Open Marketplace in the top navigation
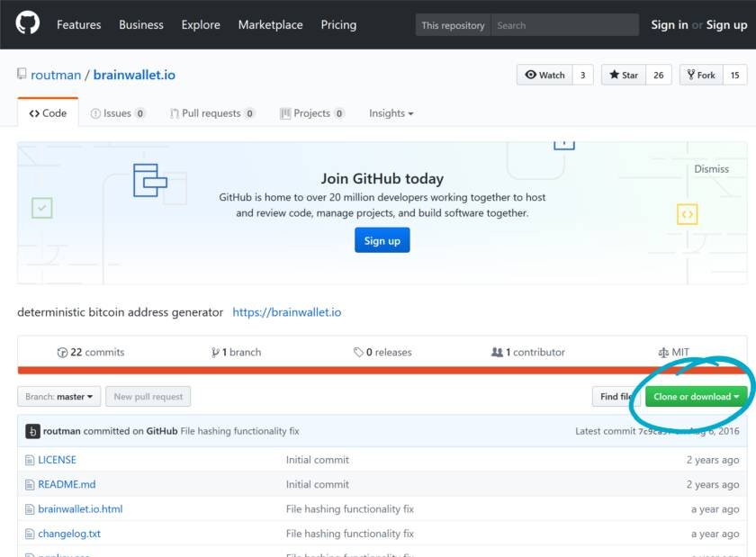 tap(271, 24)
